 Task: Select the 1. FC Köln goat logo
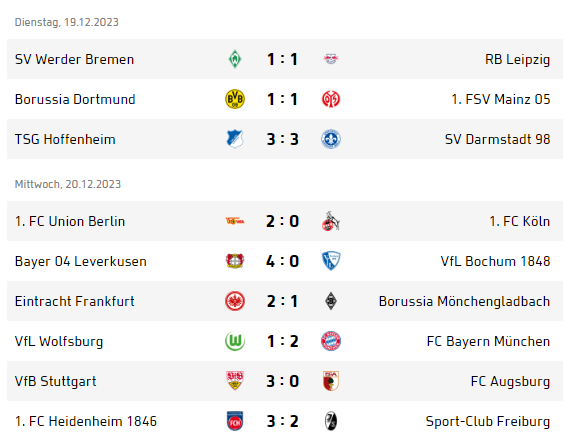[331, 221]
